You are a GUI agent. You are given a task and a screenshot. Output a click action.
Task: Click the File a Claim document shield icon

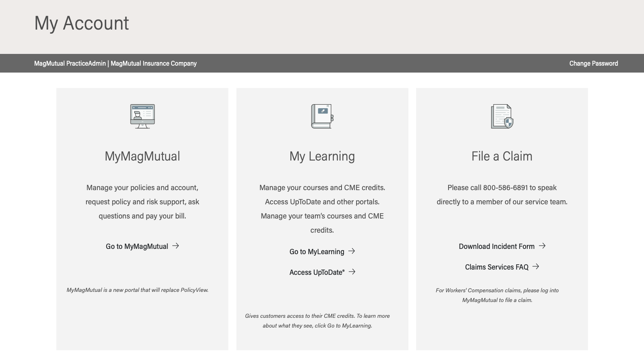point(502,116)
